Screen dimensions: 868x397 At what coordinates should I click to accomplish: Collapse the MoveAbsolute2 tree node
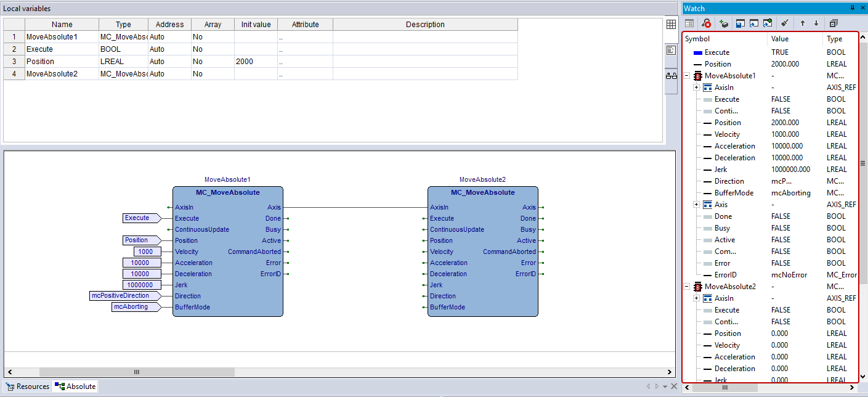point(686,287)
